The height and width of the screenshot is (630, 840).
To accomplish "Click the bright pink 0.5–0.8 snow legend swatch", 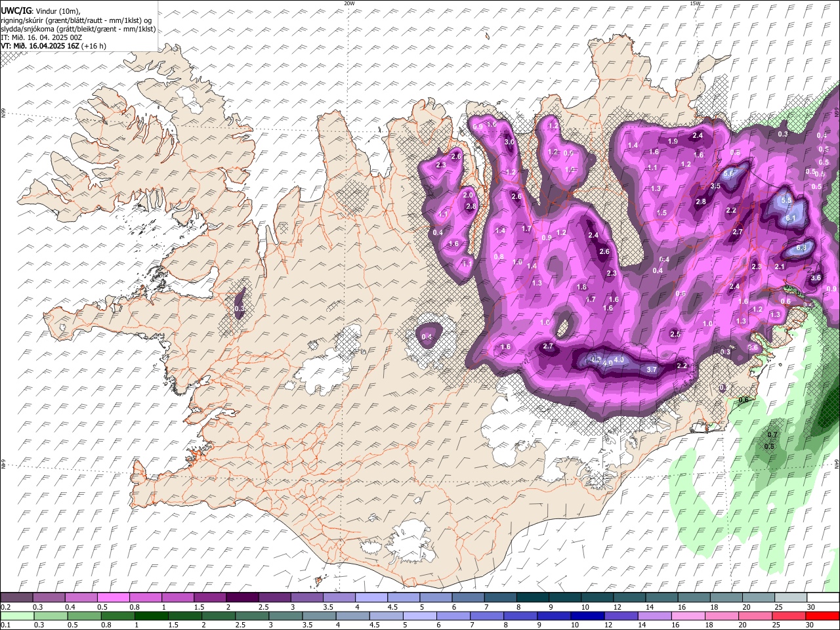I will tap(113, 598).
